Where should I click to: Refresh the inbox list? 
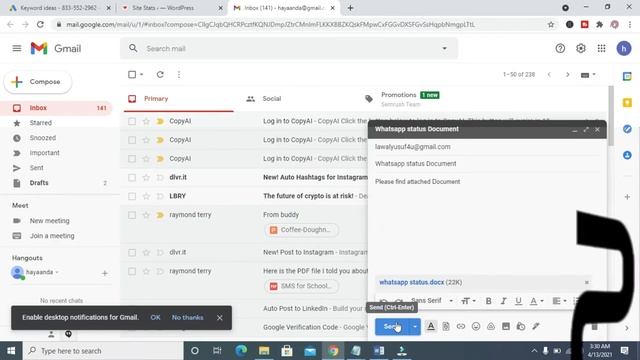(x=160, y=75)
